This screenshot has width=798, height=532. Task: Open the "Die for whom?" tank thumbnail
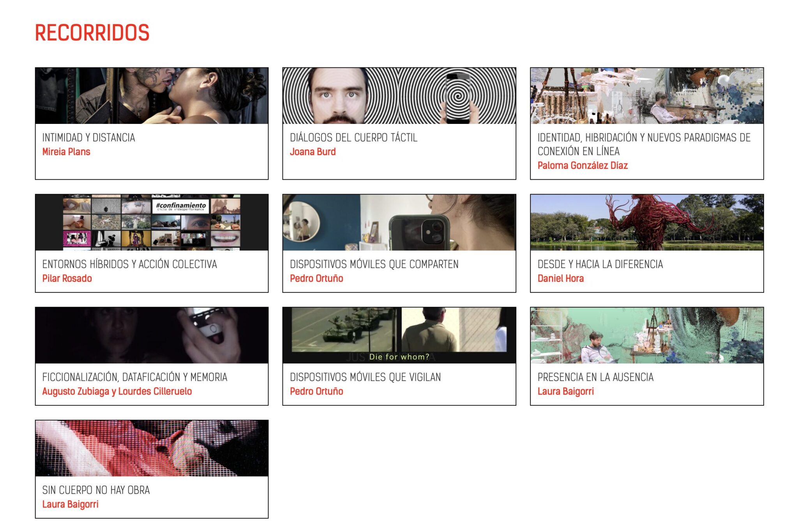click(399, 335)
